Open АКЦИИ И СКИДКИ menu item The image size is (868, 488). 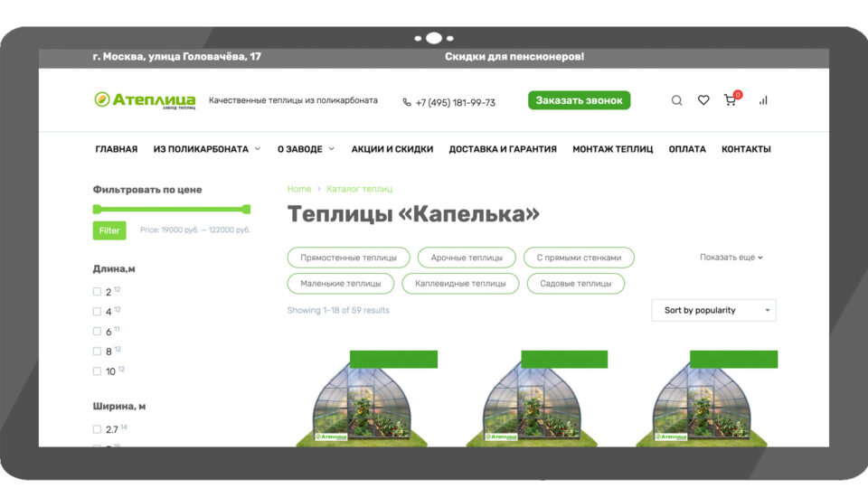click(x=392, y=149)
